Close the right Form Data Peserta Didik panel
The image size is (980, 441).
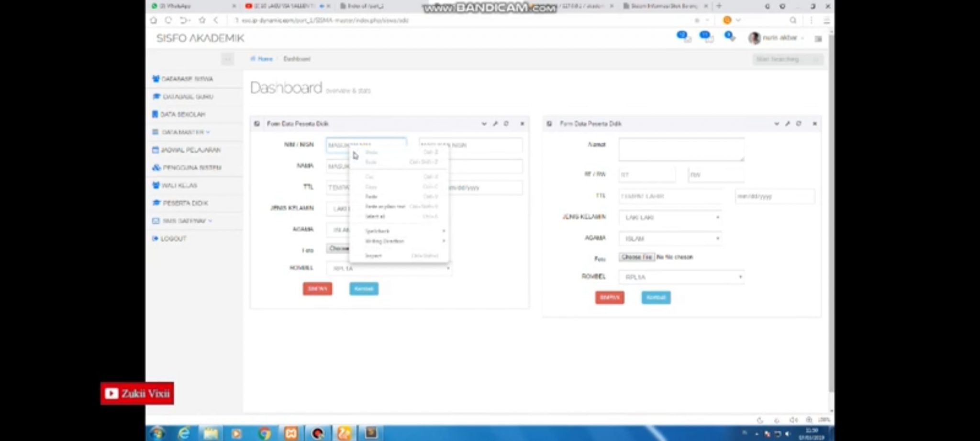click(x=814, y=124)
